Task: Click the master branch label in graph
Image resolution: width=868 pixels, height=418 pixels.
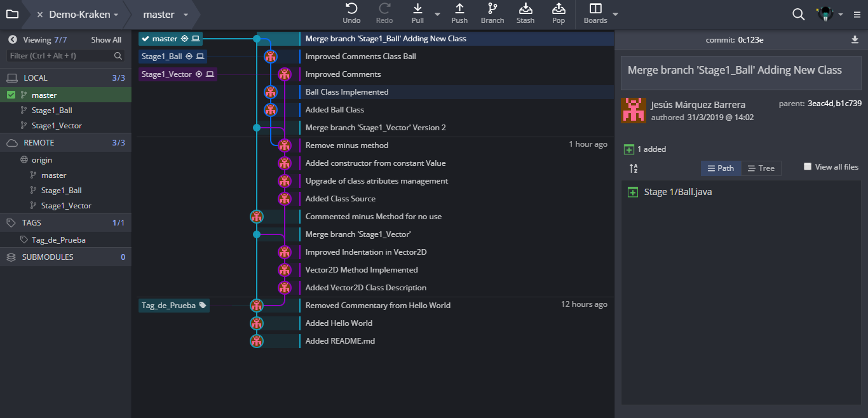Action: point(170,39)
